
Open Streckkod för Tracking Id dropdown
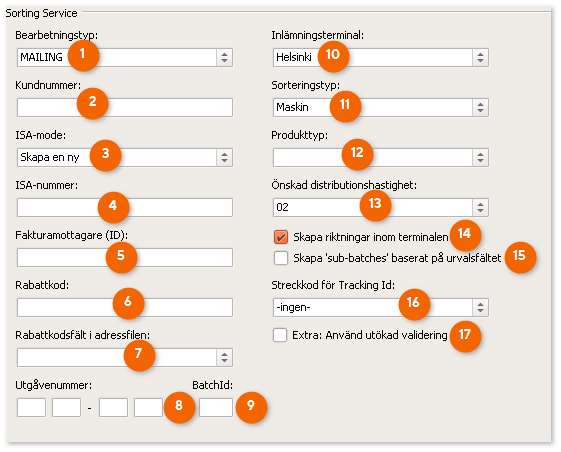coord(381,307)
